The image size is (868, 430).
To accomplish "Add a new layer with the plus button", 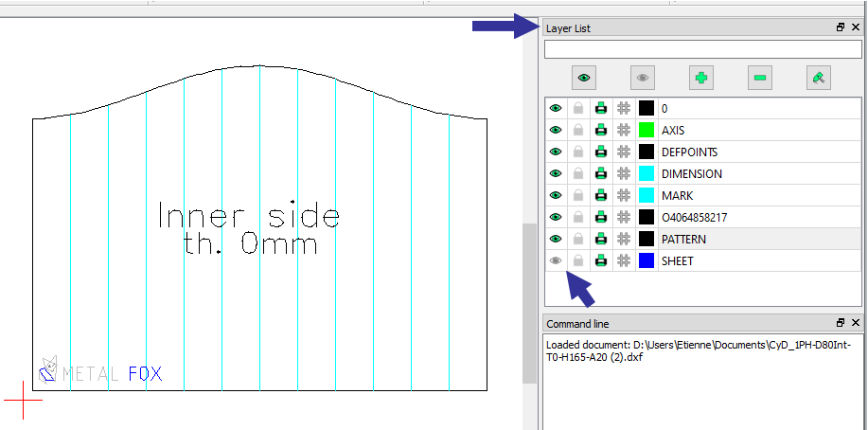I will click(x=700, y=78).
